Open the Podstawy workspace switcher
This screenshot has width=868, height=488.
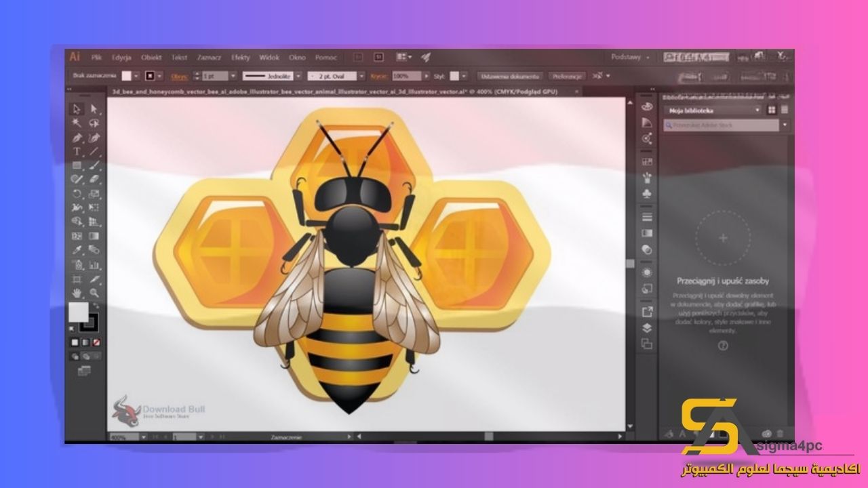click(x=630, y=58)
